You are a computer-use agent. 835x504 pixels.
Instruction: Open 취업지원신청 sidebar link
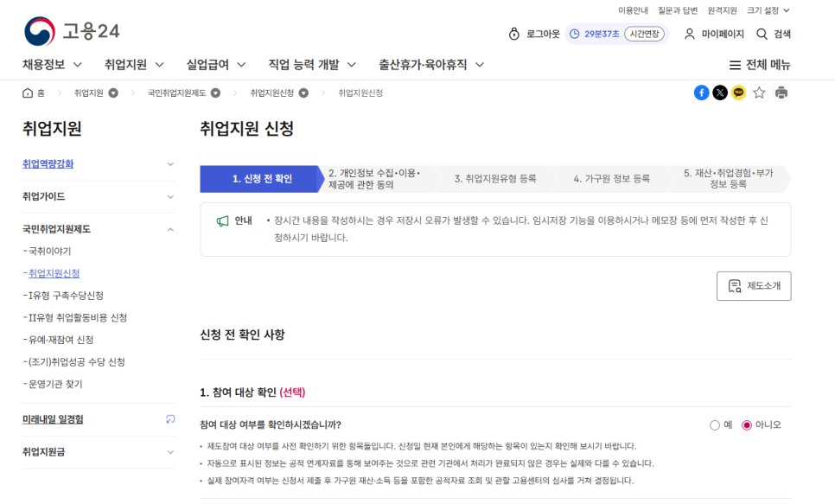point(54,273)
